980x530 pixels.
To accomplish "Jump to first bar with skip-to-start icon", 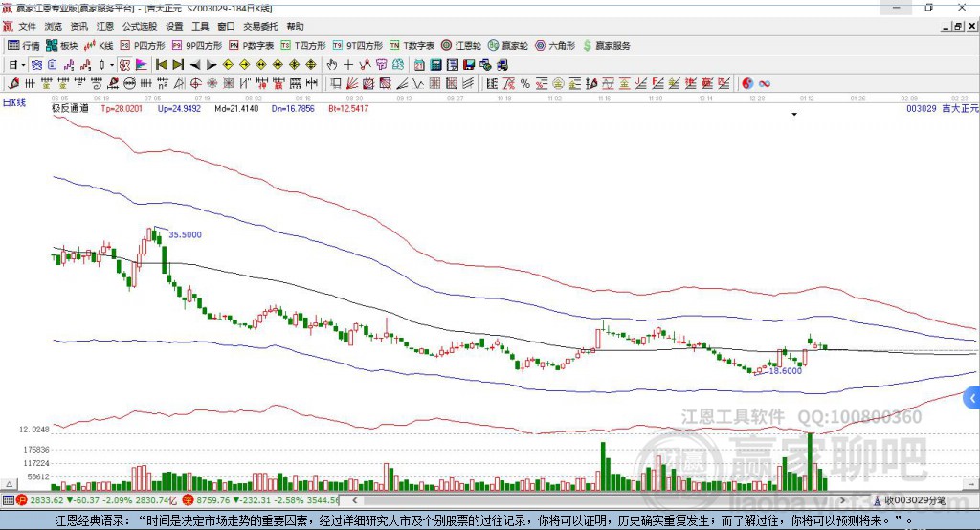I will 161,65.
